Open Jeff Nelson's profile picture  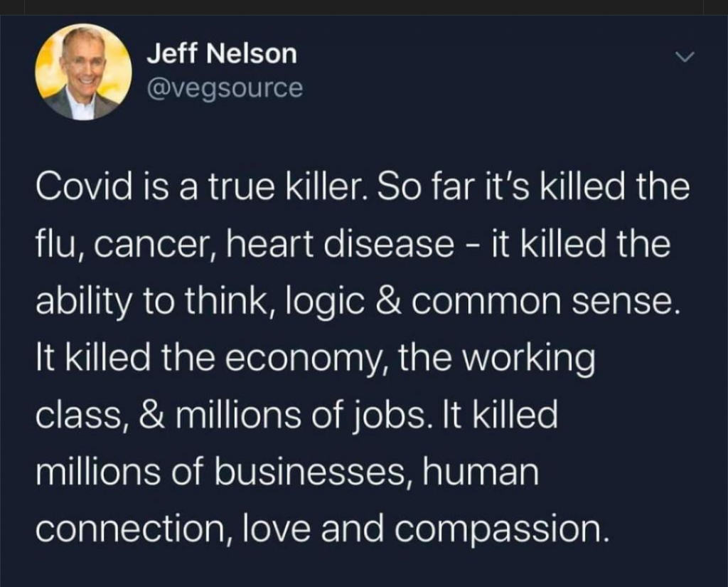tap(83, 72)
